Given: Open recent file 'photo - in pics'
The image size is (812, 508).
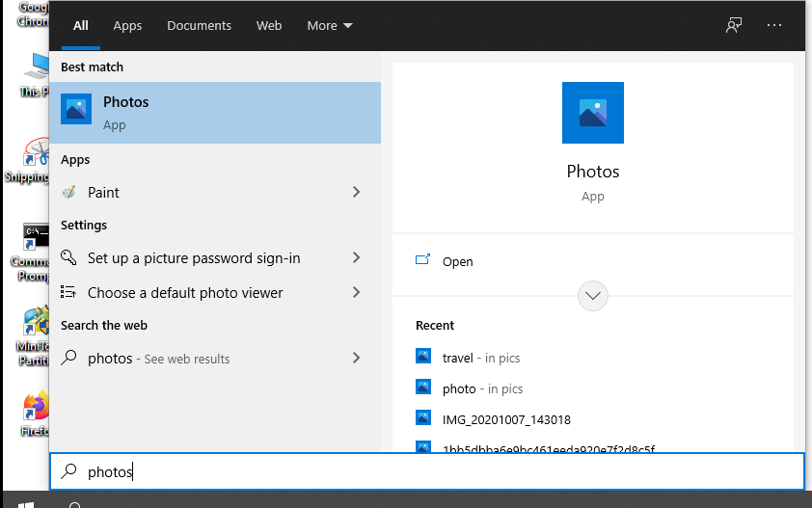Looking at the screenshot, I should [482, 388].
